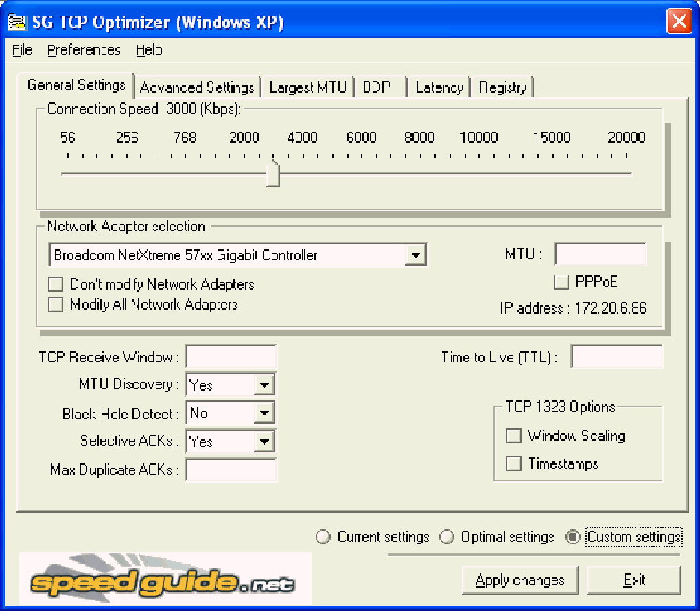Select the Optimal settings radio button
The height and width of the screenshot is (611, 700).
[x=447, y=536]
